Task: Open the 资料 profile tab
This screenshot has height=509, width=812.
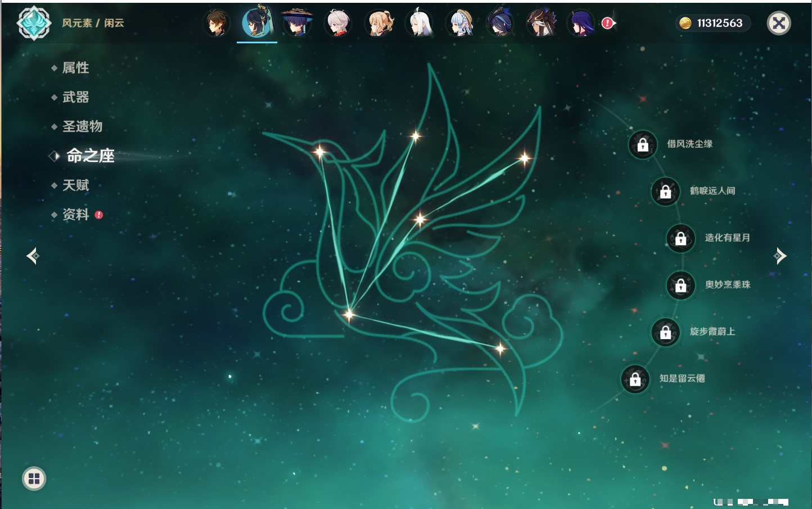Action: [75, 214]
